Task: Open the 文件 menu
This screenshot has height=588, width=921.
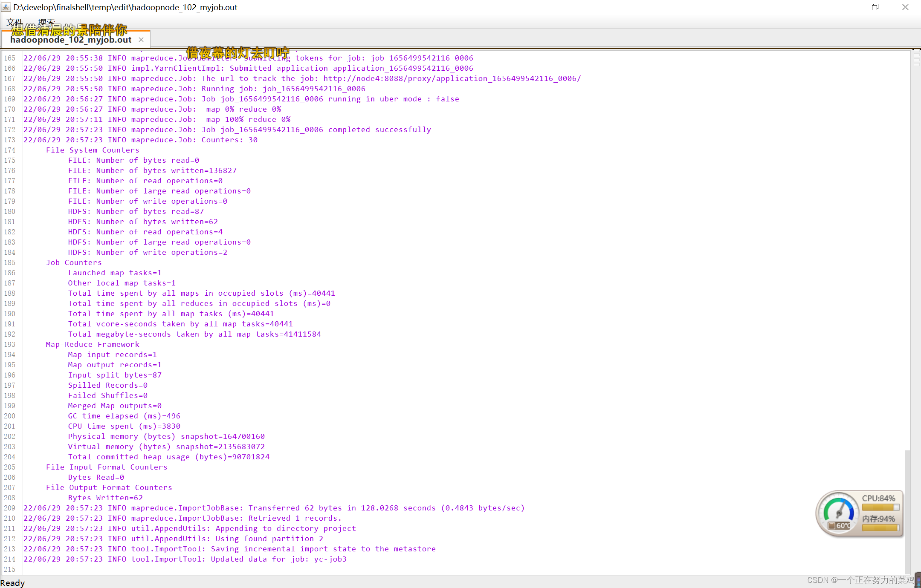Action: [x=14, y=22]
